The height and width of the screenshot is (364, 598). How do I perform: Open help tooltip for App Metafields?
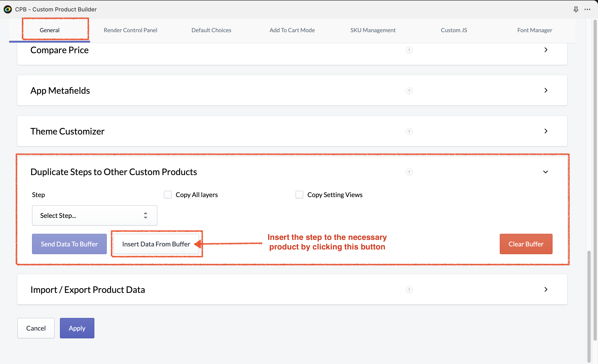click(409, 91)
